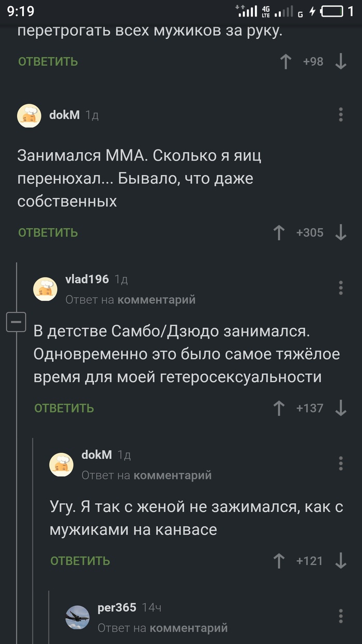Upvote the comment rated +137
This screenshot has height=644, width=362.
279,408
